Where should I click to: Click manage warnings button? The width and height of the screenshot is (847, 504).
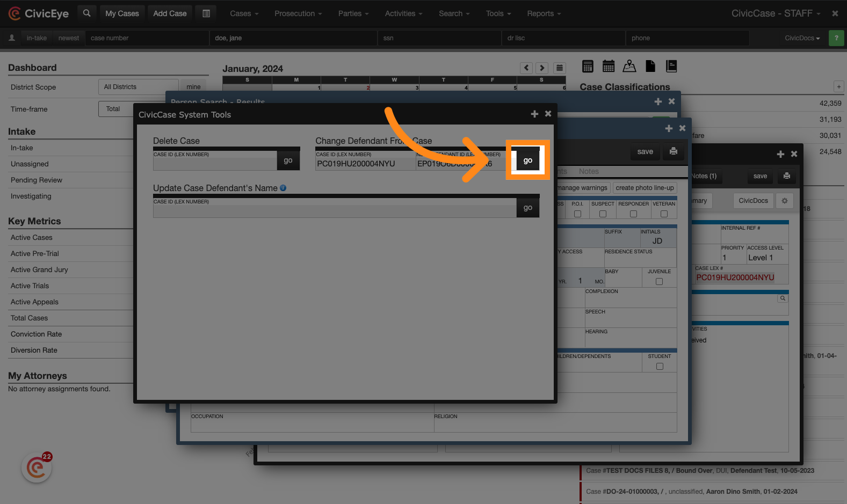[582, 188]
